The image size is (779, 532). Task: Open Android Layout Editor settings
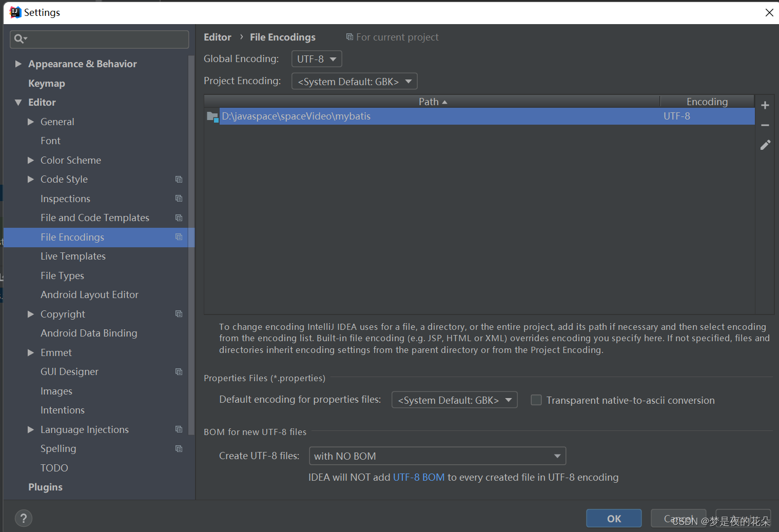[x=89, y=295]
